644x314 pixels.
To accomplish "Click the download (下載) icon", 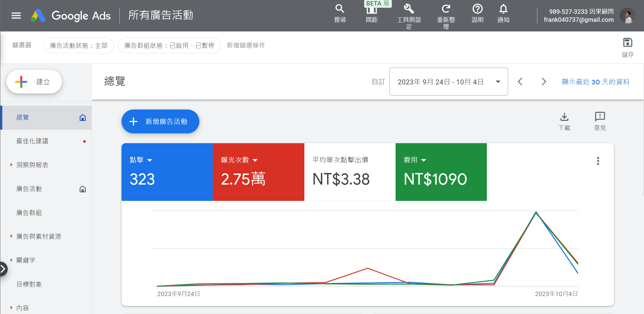I will click(x=564, y=117).
